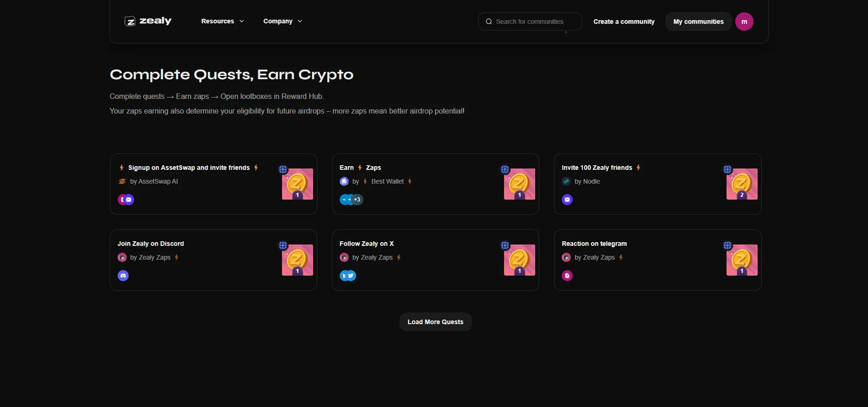Load more quests
The image size is (868, 407).
[x=435, y=322]
